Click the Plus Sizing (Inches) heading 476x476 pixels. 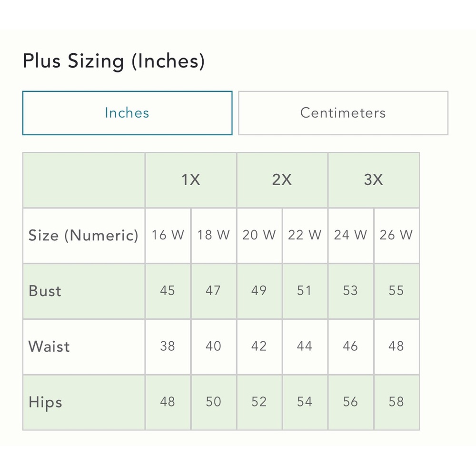tap(114, 61)
